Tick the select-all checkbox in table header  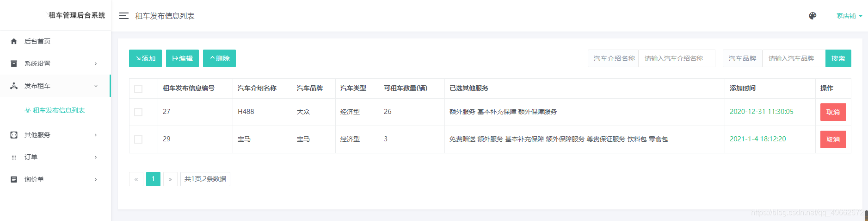[x=138, y=89]
